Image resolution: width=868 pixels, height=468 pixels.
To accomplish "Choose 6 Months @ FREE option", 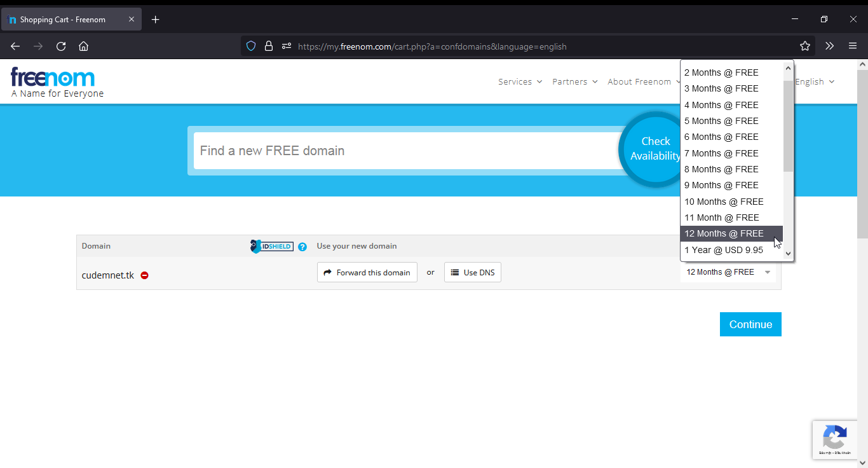I will pos(731,137).
